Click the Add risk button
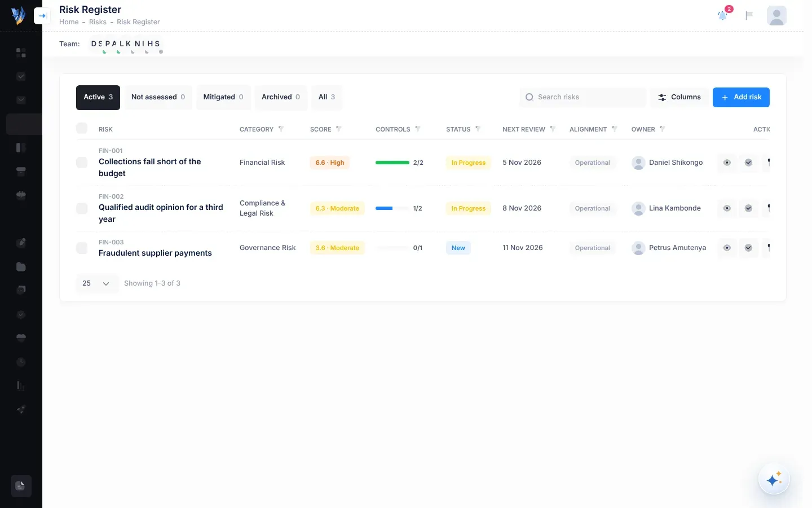812x508 pixels. click(x=741, y=97)
